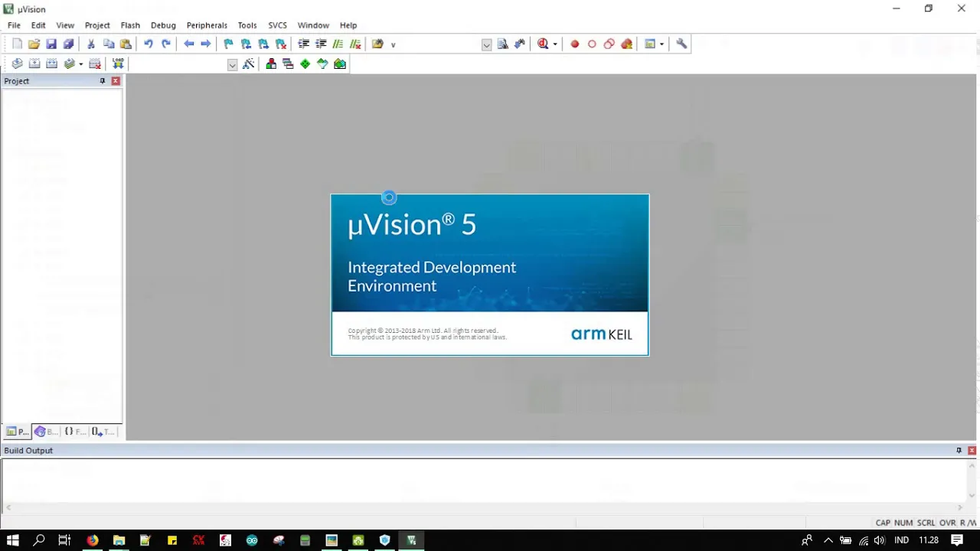980x551 pixels.
Task: Manage multi-project workspace icon
Action: [x=288, y=64]
